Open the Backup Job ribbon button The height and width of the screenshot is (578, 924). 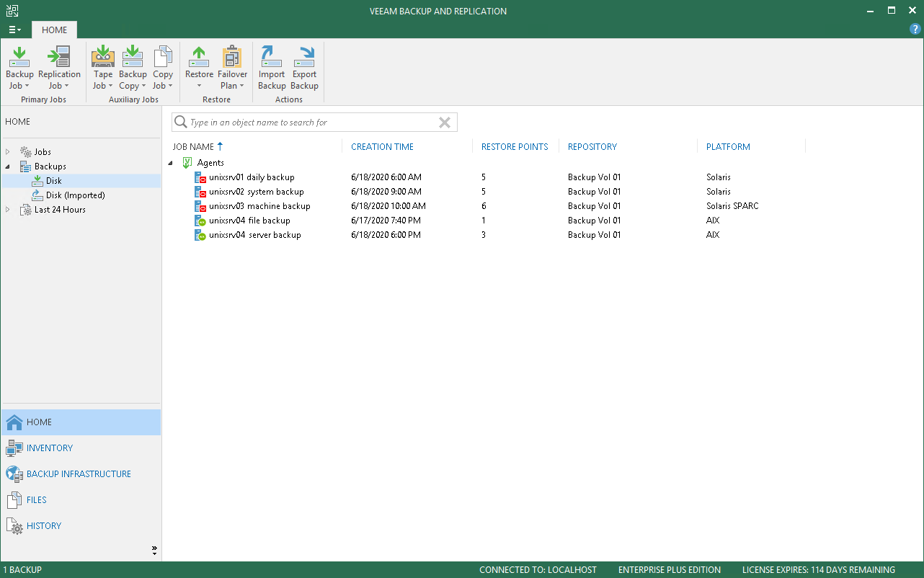pos(19,68)
